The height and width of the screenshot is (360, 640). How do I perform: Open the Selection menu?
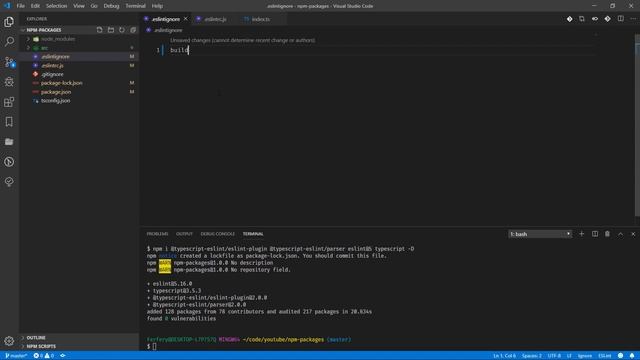pos(56,6)
